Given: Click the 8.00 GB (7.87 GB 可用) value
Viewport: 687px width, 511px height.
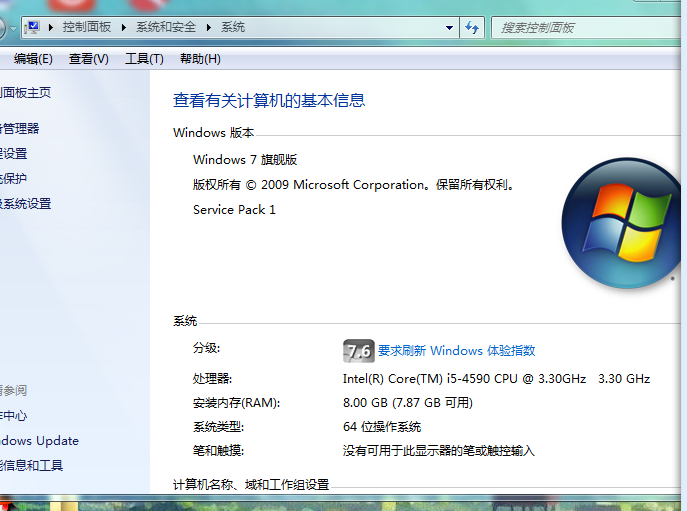Looking at the screenshot, I should pyautogui.click(x=408, y=402).
